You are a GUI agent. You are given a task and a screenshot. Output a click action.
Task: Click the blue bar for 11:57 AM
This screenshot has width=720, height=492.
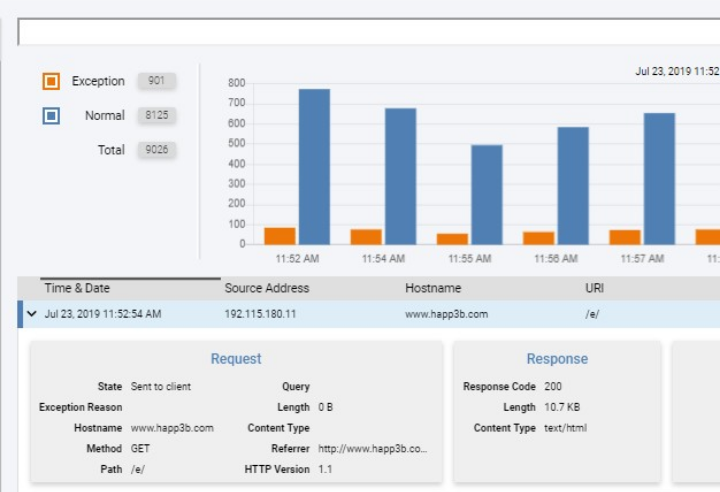659,179
